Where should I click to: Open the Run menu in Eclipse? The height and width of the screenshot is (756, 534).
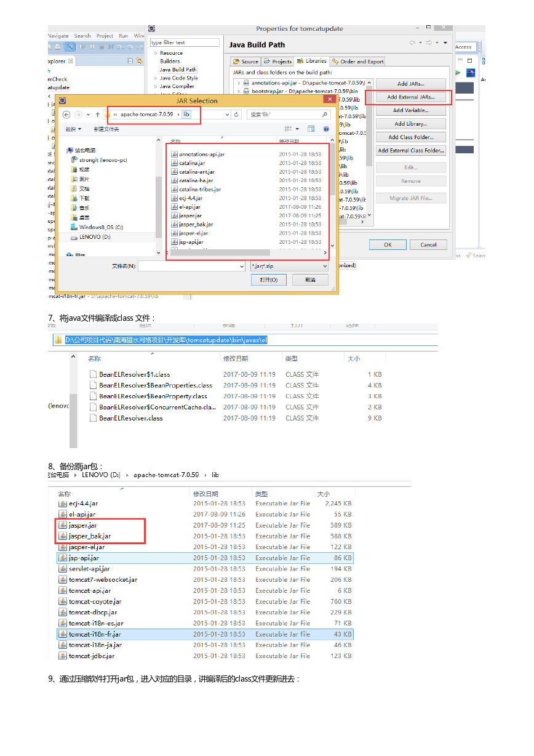tap(124, 36)
